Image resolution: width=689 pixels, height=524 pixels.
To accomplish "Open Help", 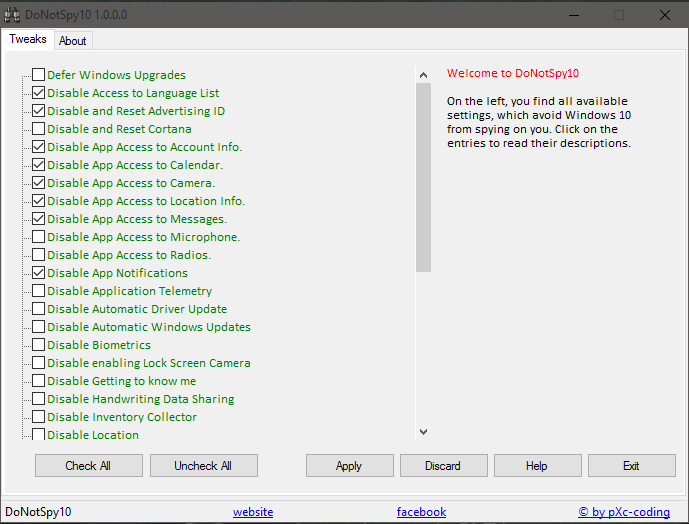I will pos(538,466).
